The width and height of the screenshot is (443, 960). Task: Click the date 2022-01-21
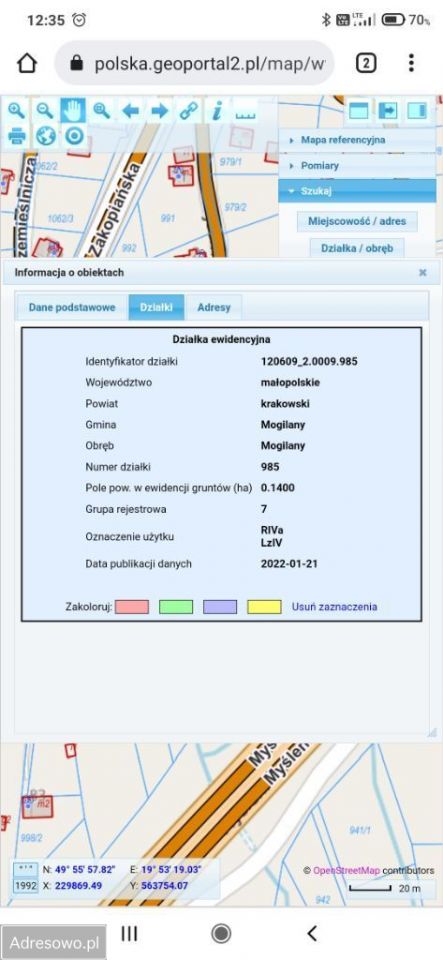[x=287, y=563]
